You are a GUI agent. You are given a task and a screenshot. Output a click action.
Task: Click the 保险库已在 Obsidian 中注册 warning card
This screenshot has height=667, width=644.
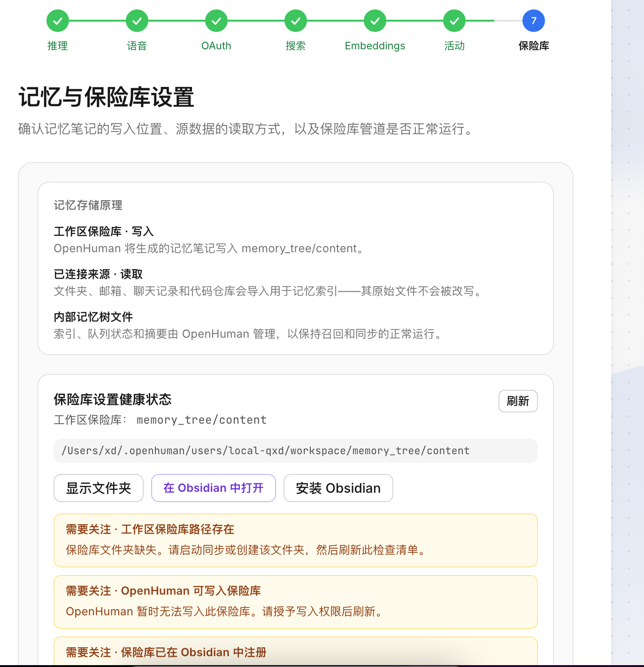tap(296, 651)
